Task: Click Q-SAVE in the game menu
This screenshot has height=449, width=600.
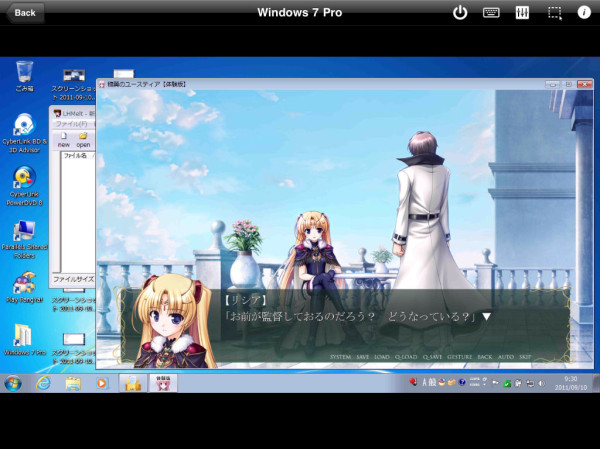Action: point(432,357)
